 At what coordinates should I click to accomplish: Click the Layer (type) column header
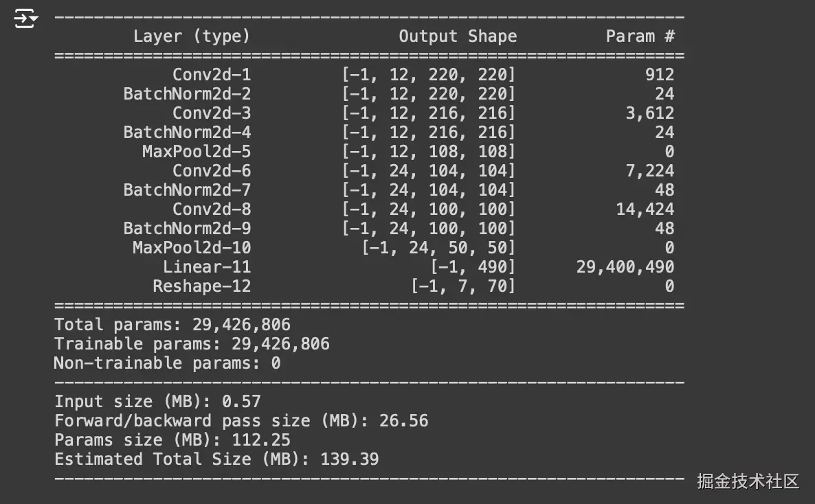191,36
